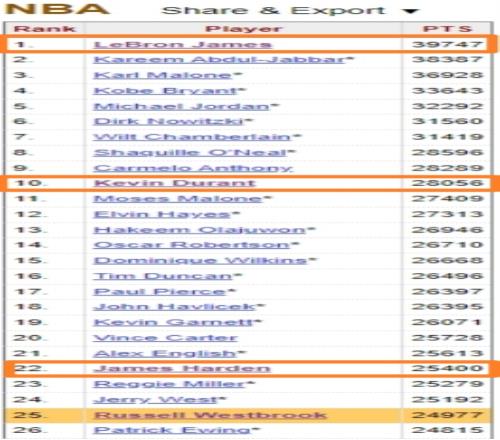Select the 28596 points cell
The image size is (500, 440).
tap(447, 153)
